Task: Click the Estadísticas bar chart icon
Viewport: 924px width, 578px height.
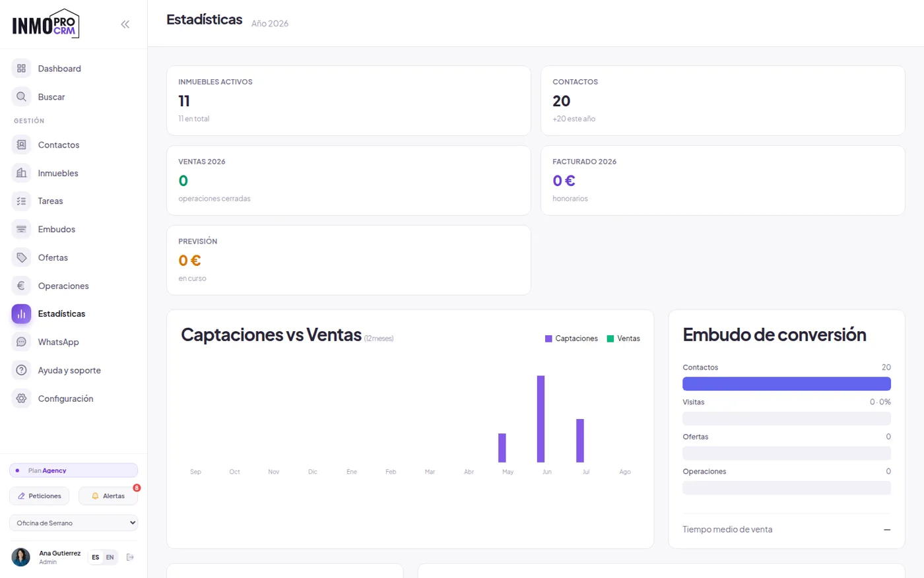Action: coord(21,314)
